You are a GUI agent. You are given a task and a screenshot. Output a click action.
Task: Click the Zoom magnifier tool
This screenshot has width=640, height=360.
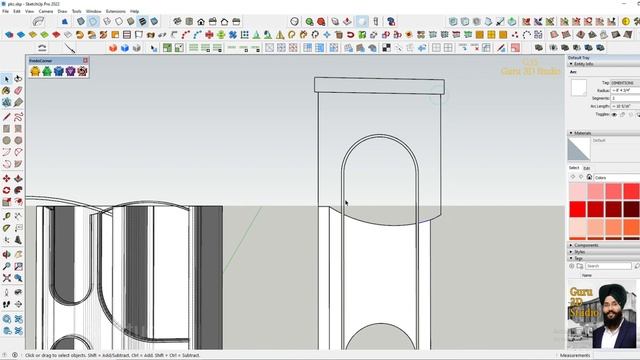[7, 266]
